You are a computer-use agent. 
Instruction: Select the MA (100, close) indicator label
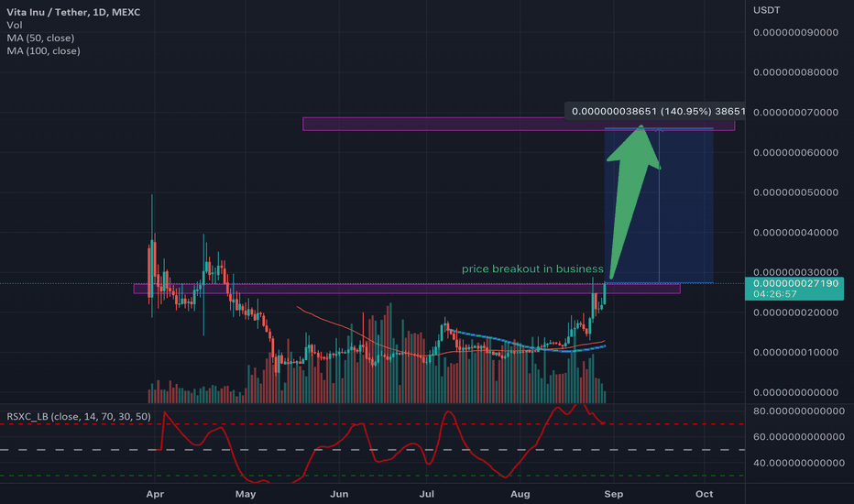(x=43, y=50)
